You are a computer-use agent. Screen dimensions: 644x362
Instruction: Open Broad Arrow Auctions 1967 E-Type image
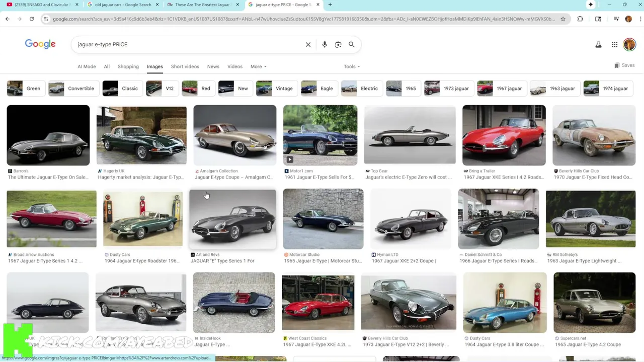tap(51, 219)
